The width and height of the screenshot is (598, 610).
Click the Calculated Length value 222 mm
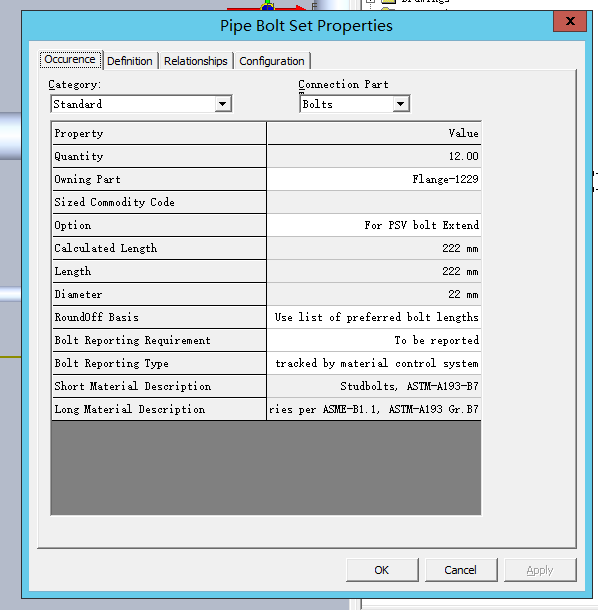374,248
